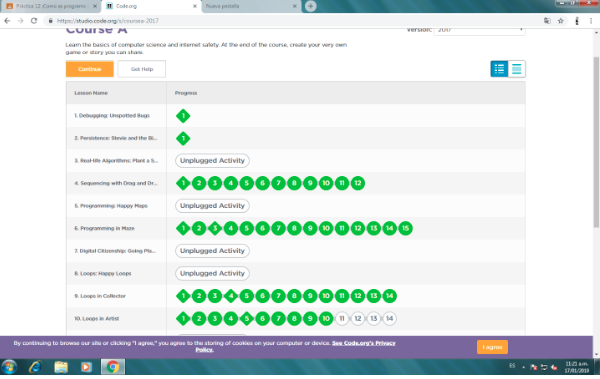Open level 13 of Programming in Maze
Screen dimensions: 600x379
[373, 228]
